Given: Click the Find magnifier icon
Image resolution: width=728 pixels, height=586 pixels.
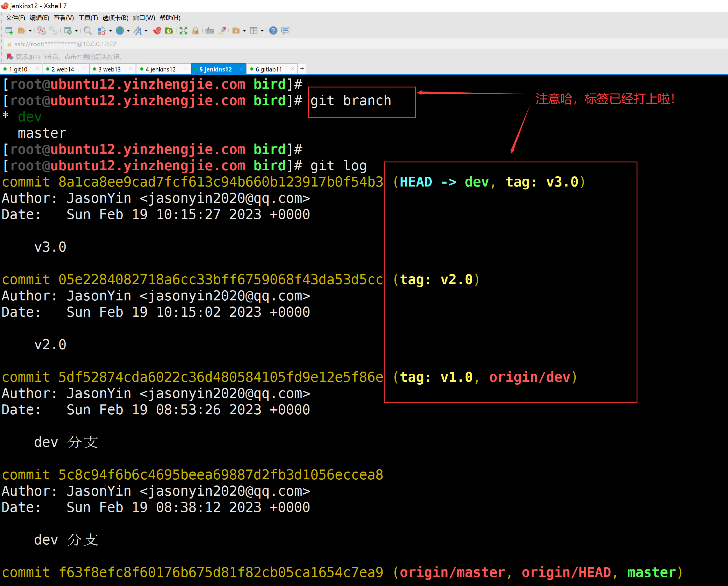Looking at the screenshot, I should point(87,31).
